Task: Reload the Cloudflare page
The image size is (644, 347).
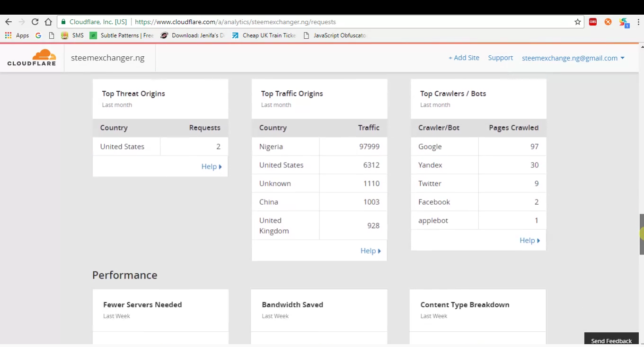Action: click(35, 22)
